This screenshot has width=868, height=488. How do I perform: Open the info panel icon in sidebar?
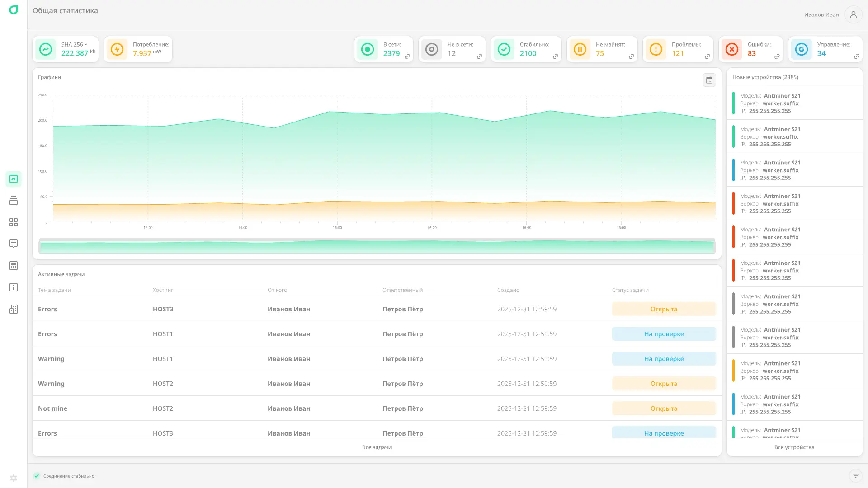coord(14,287)
